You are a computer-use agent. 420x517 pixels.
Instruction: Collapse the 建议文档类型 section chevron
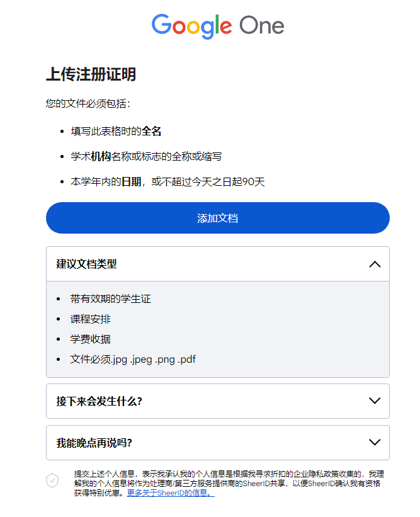pyautogui.click(x=375, y=264)
